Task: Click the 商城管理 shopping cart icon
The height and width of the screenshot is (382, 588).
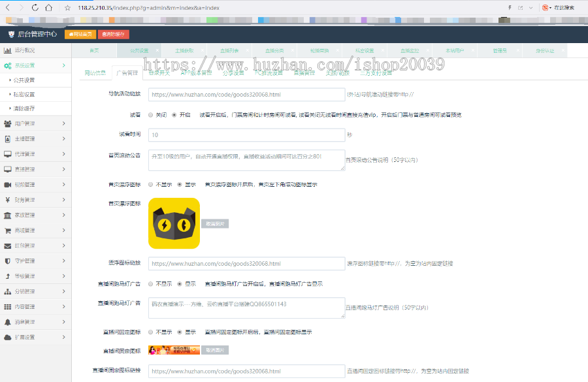Action: (7, 231)
